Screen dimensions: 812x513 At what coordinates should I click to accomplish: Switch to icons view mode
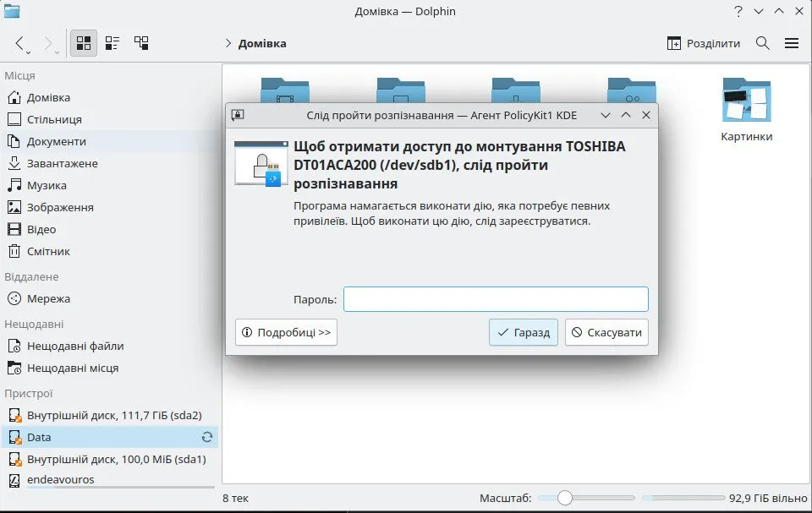(84, 43)
